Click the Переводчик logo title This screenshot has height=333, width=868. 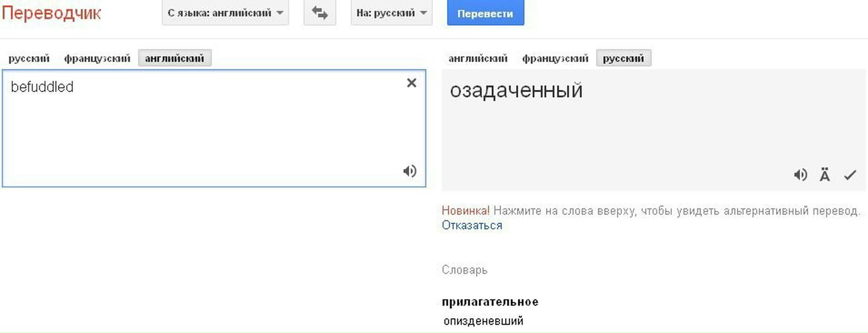click(51, 13)
